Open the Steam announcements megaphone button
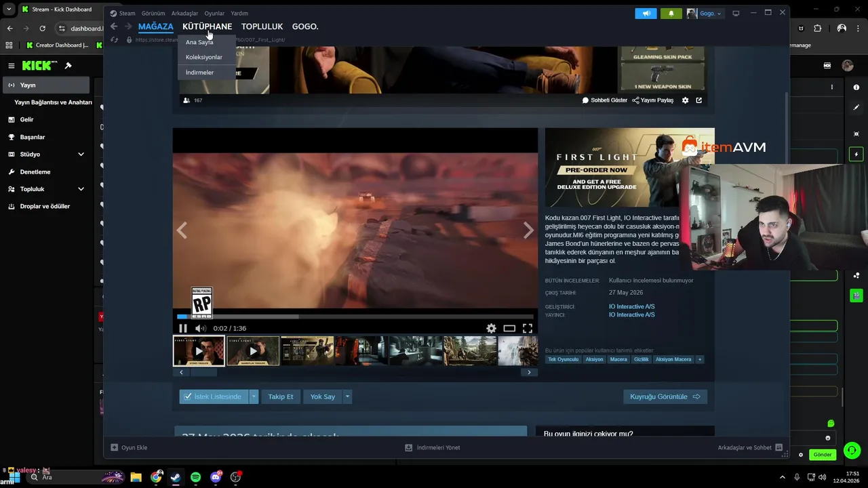This screenshot has height=488, width=868. [x=646, y=13]
